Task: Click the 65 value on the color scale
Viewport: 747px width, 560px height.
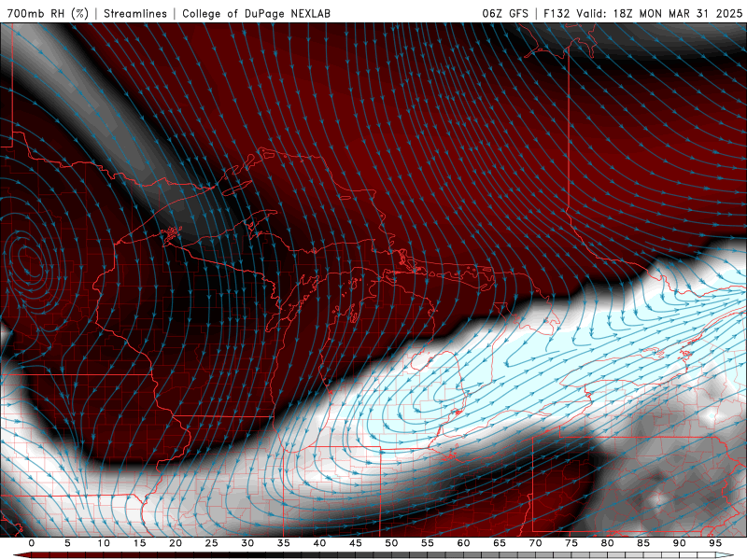Action: click(x=500, y=543)
